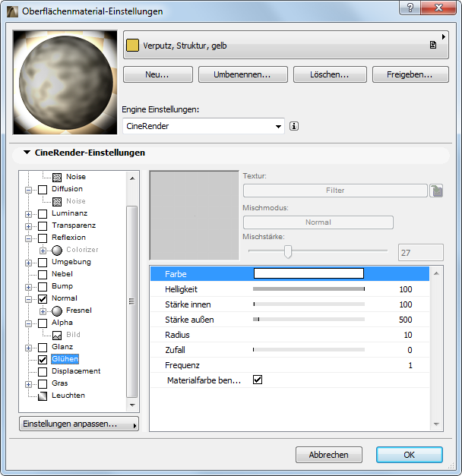Click the Zufall slider bar

coord(309,350)
